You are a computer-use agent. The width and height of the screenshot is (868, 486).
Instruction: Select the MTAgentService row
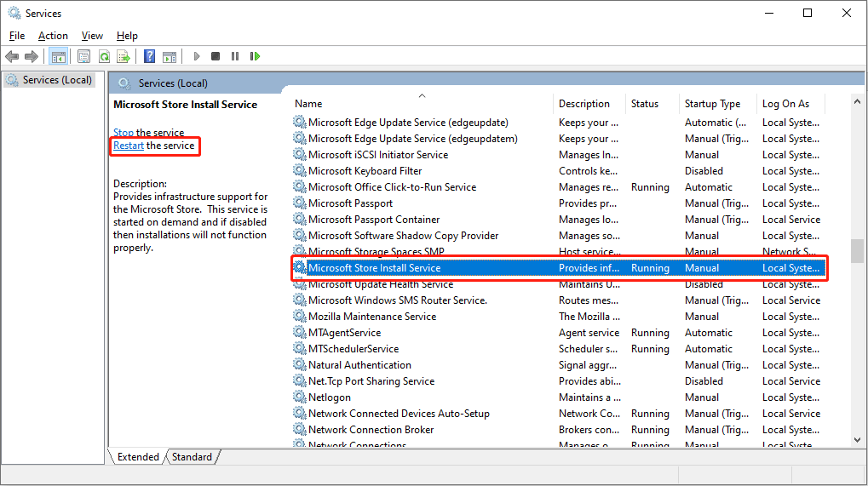(559, 332)
